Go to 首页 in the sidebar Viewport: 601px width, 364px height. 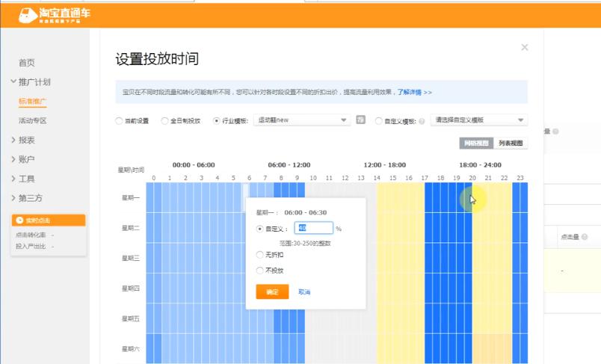point(27,63)
